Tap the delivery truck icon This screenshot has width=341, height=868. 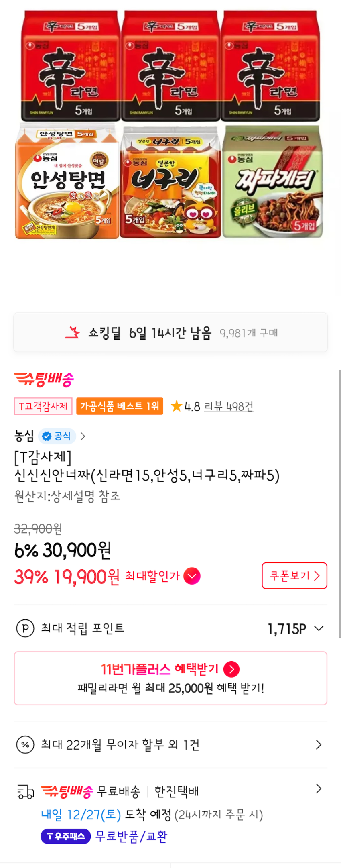(25, 792)
